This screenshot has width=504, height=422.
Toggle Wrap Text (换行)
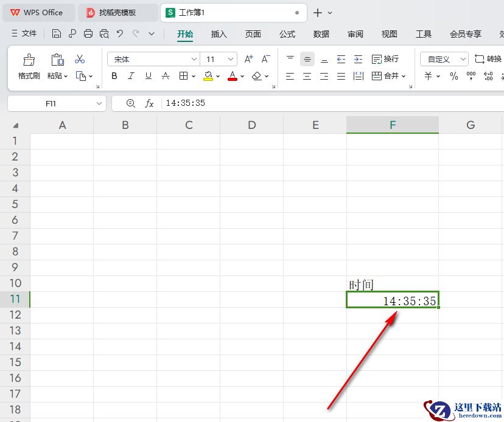385,59
